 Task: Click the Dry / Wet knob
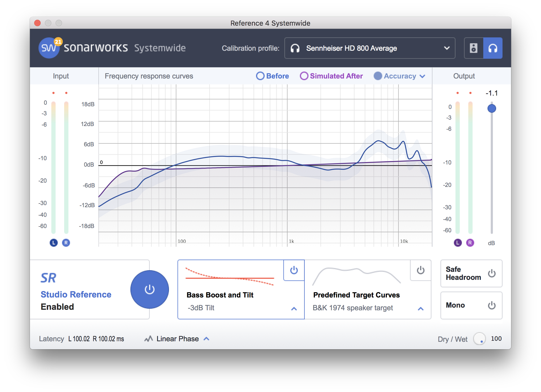pyautogui.click(x=479, y=339)
